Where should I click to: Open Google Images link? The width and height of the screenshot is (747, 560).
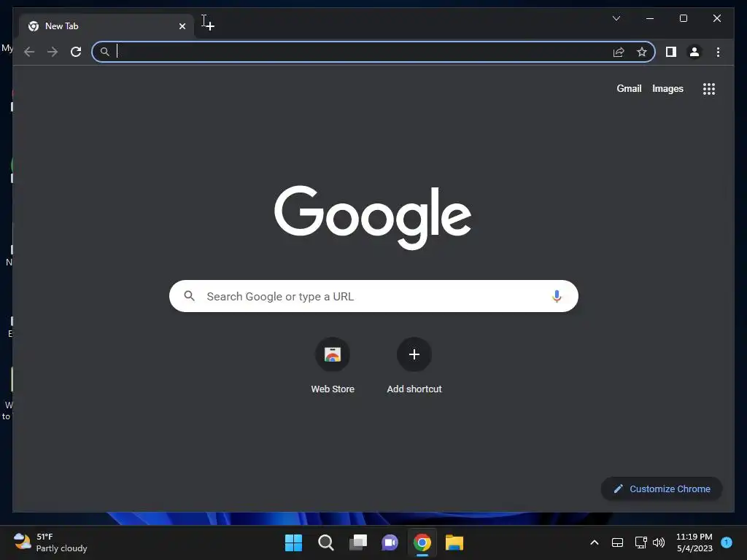(667, 88)
